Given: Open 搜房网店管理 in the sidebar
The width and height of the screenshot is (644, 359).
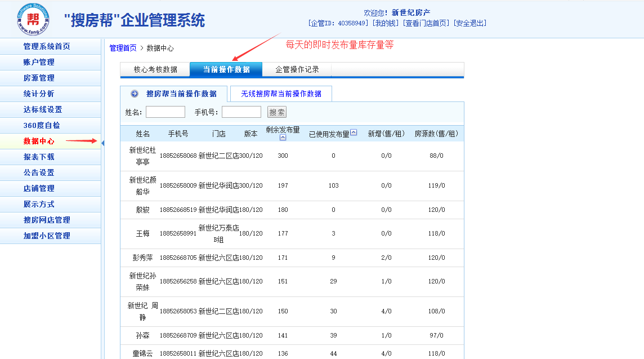Looking at the screenshot, I should tap(47, 220).
